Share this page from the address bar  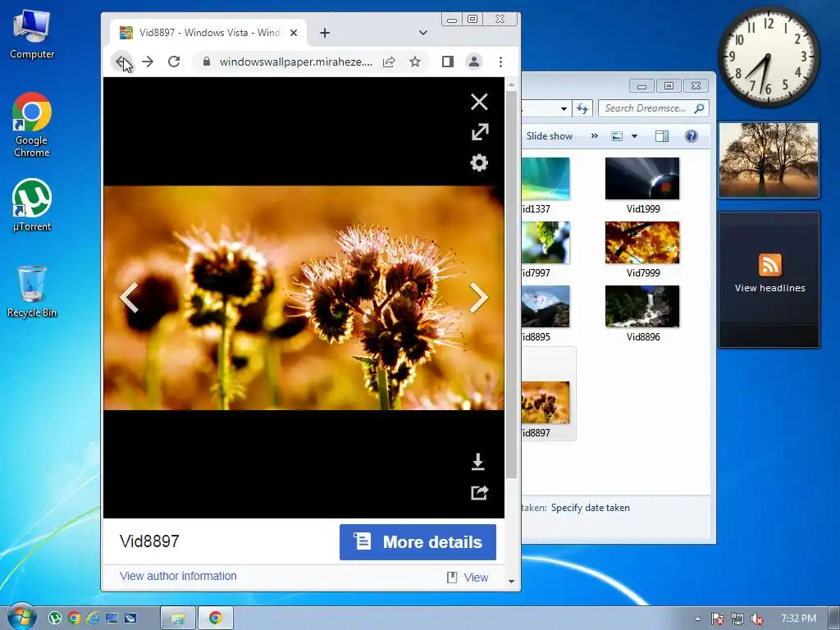tap(389, 62)
